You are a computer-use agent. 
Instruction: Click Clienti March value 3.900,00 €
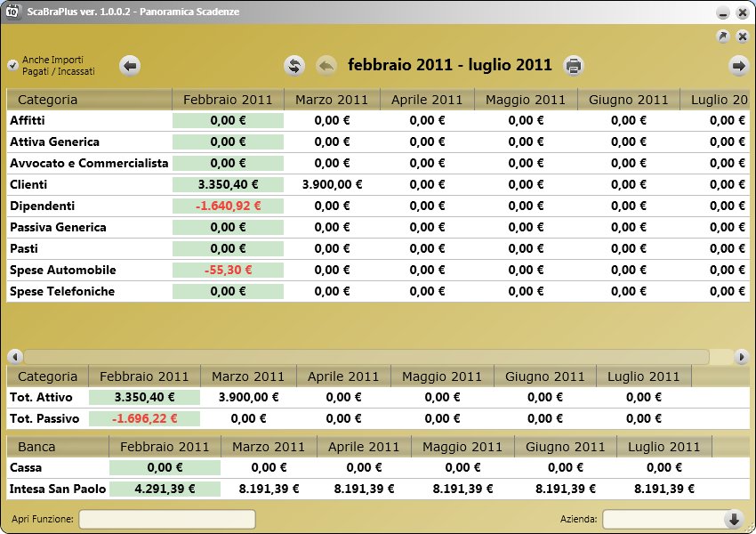[333, 184]
